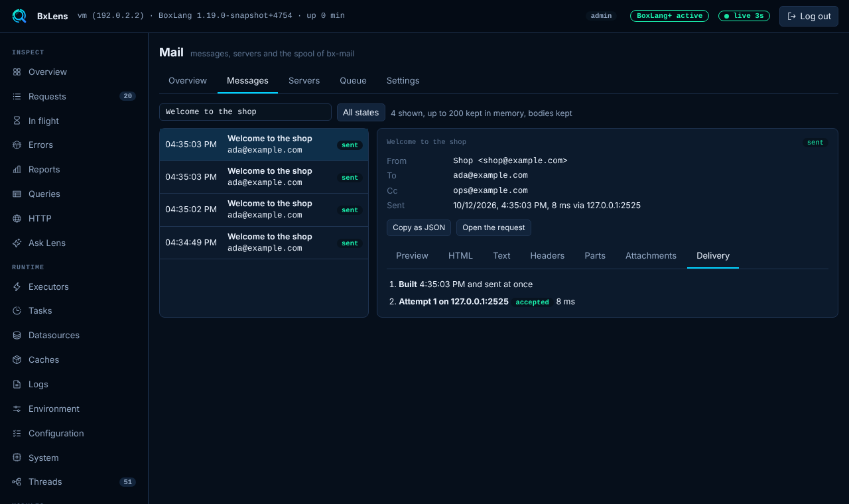This screenshot has width=849, height=504.
Task: Click the System chip icon
Action: click(x=17, y=458)
